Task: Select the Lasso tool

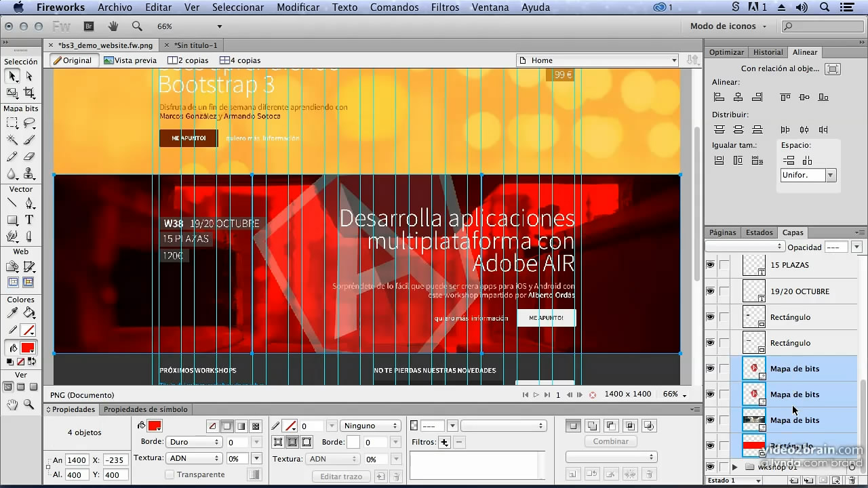Action: tap(29, 123)
